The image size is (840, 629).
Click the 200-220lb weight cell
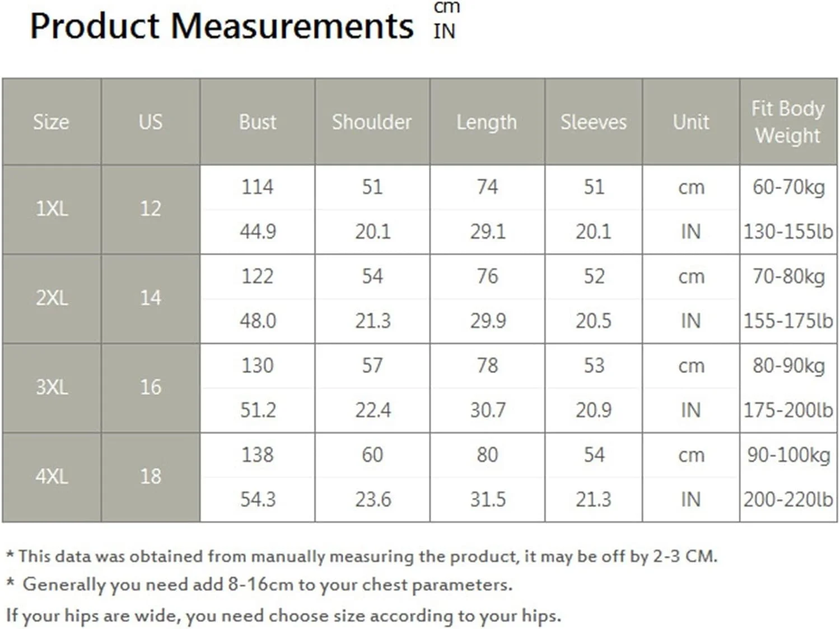pyautogui.click(x=788, y=500)
